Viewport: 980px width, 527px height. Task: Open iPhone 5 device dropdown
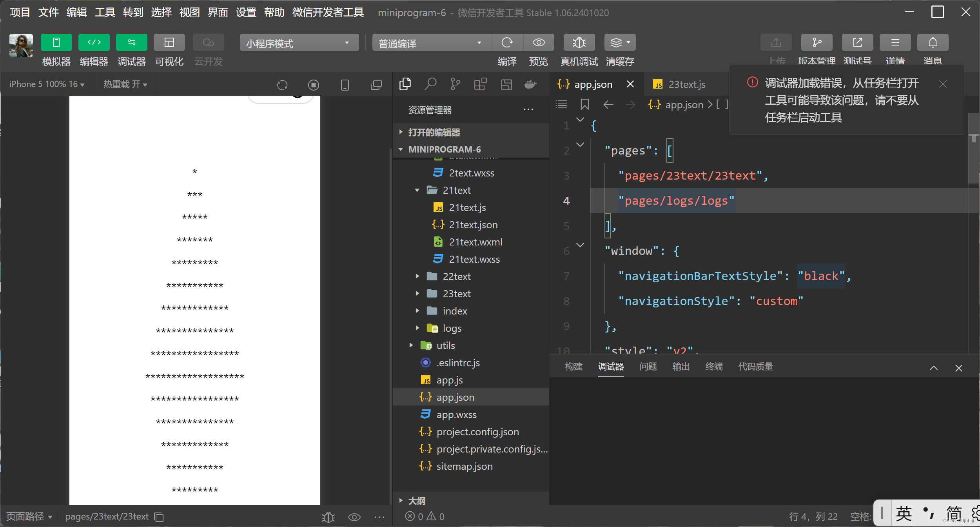(47, 84)
